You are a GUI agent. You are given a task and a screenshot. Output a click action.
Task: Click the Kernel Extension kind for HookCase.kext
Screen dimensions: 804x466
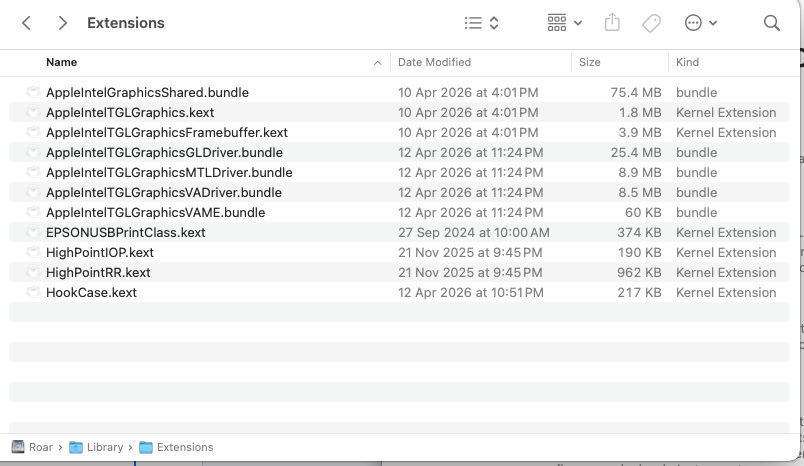(x=726, y=293)
